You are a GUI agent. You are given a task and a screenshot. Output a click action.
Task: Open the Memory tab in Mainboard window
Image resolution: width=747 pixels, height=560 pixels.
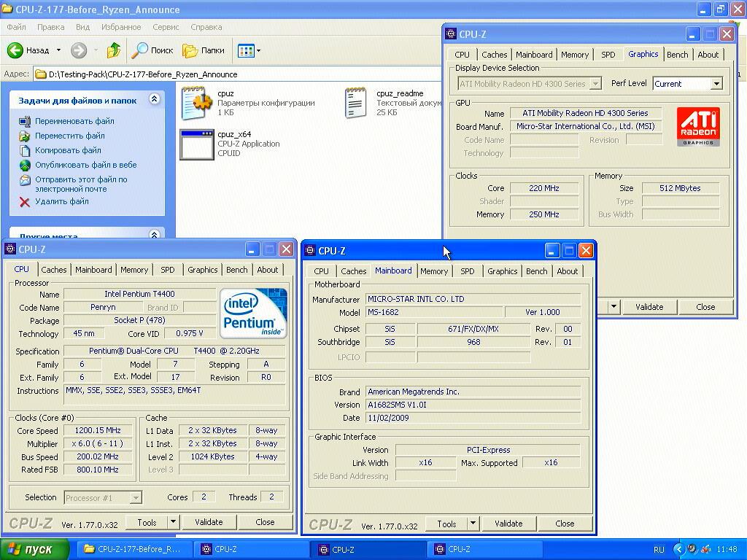(434, 271)
